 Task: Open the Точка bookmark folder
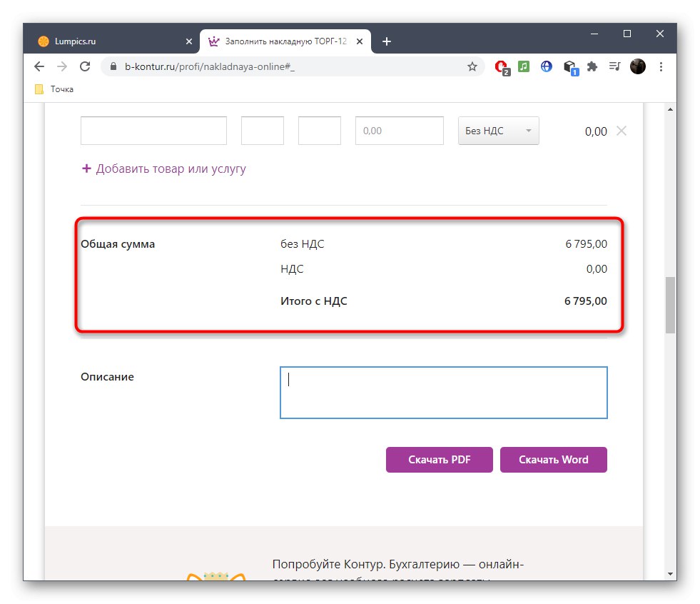[x=54, y=89]
